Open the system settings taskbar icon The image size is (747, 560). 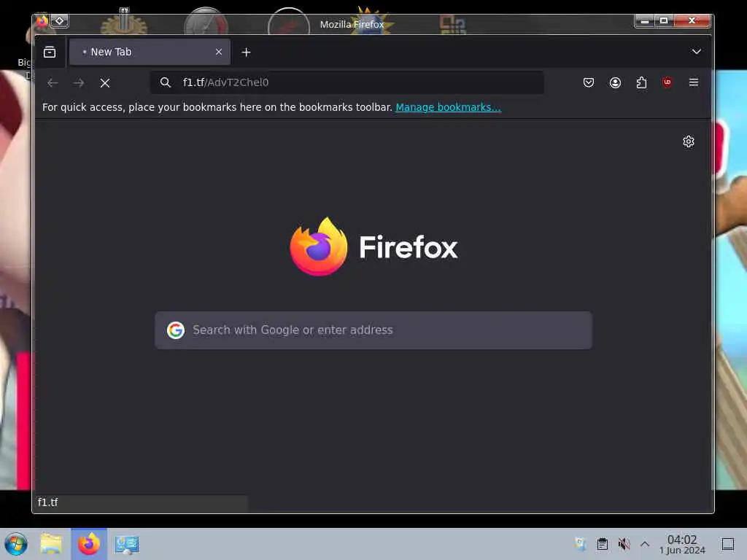click(127, 544)
